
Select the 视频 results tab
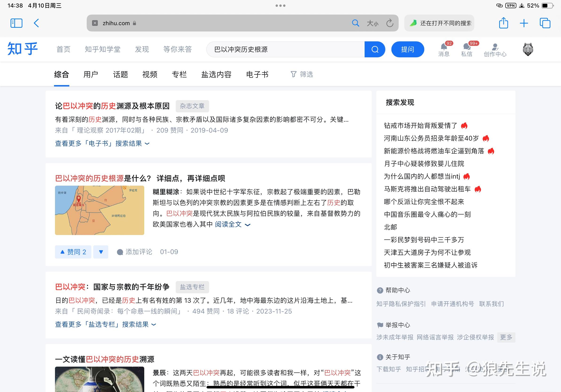coord(150,74)
